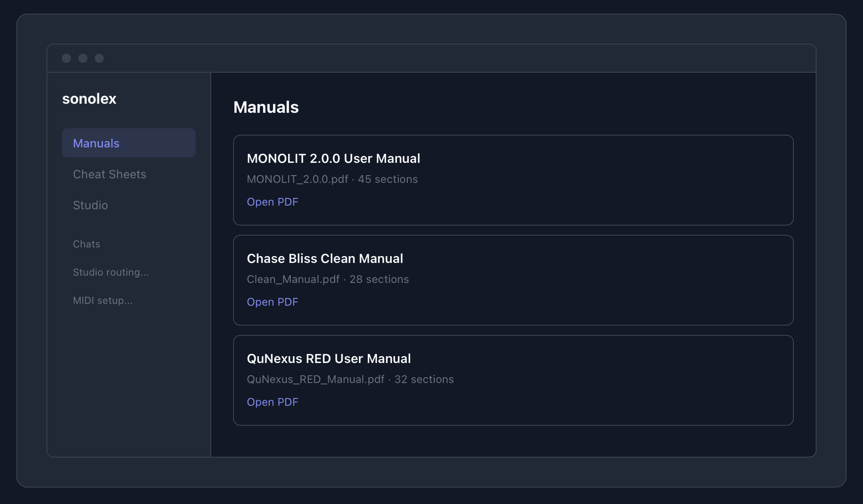Click the third window control dot

tap(99, 58)
